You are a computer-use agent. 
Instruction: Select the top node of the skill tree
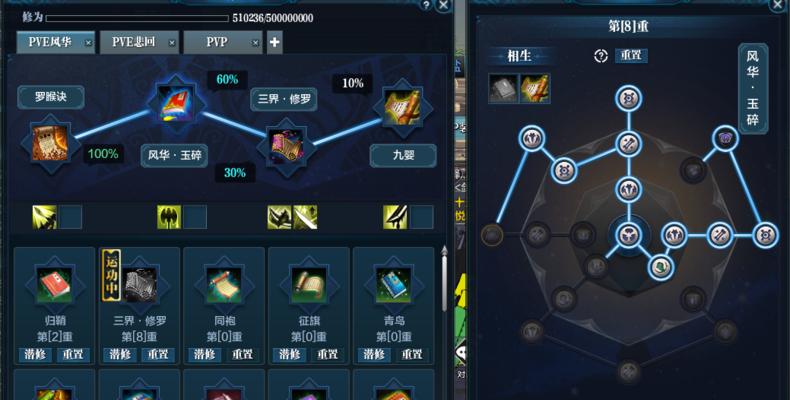click(628, 98)
